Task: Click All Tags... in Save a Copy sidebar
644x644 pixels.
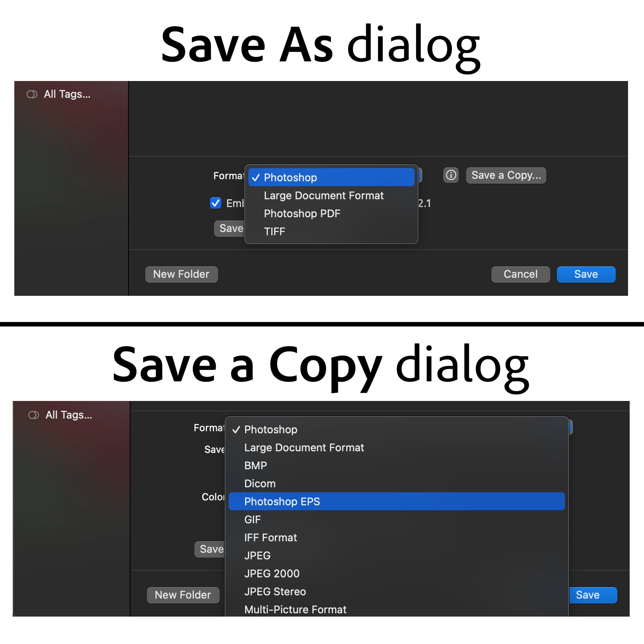Action: (x=69, y=415)
